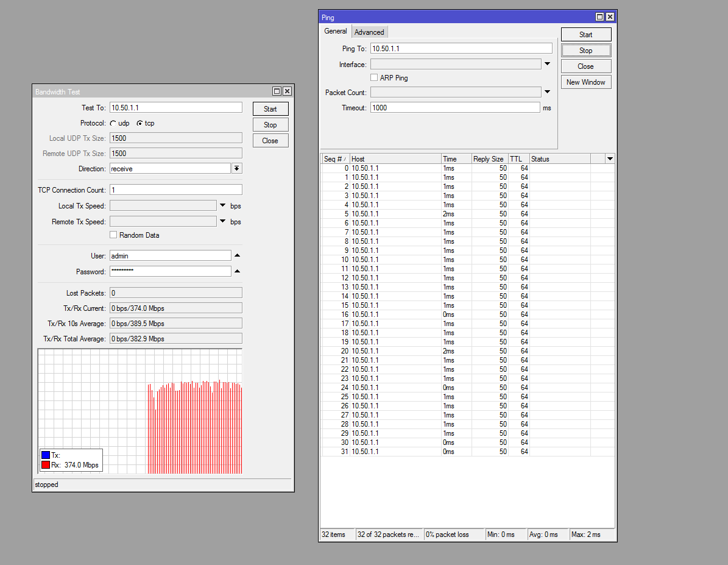Screen dimensions: 728x565
Task: Switch to the General tab in Ping
Action: [336, 32]
